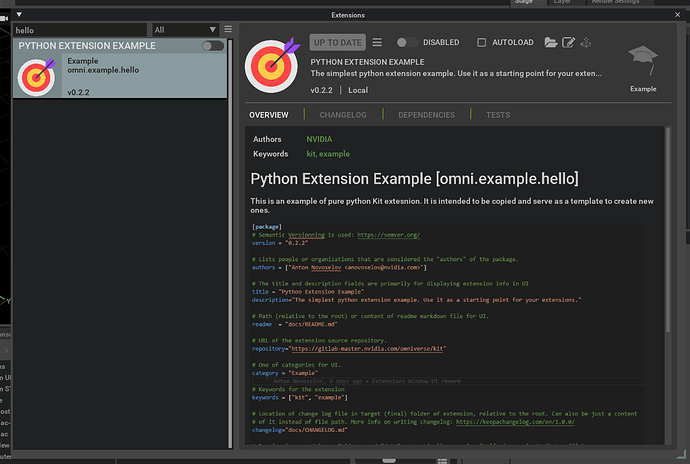
Task: Open keepachangelog.com link
Action: (x=515, y=422)
